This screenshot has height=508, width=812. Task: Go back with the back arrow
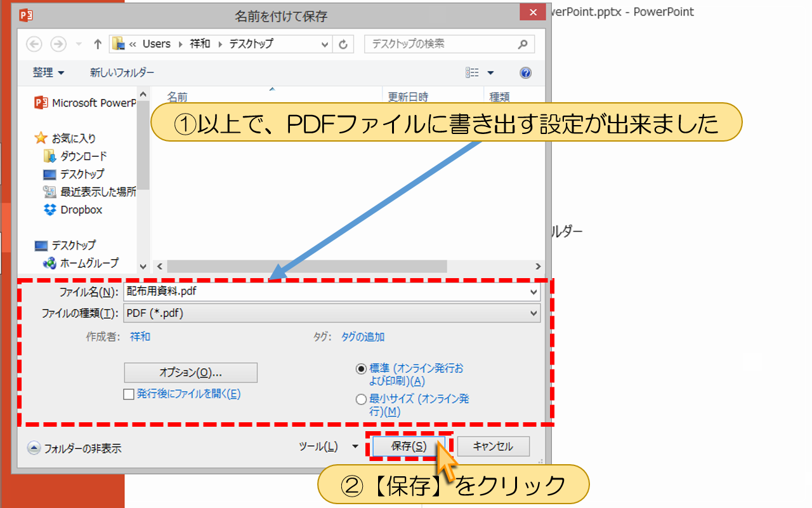pyautogui.click(x=35, y=44)
